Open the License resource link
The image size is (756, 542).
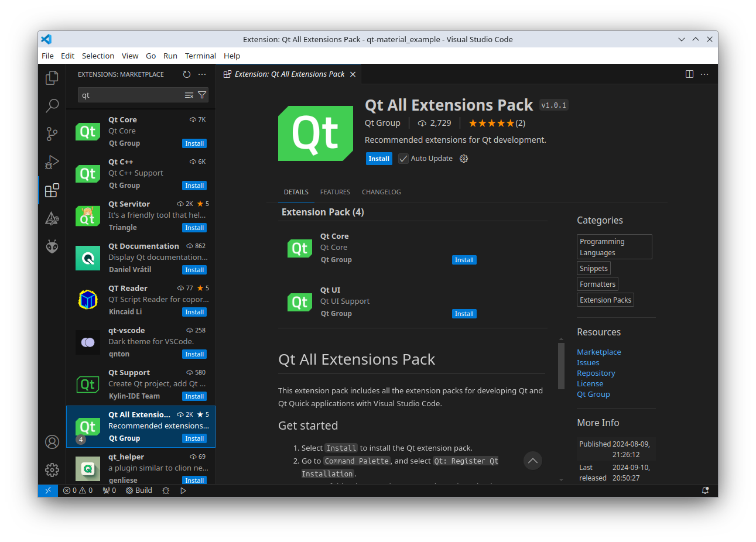[590, 383]
